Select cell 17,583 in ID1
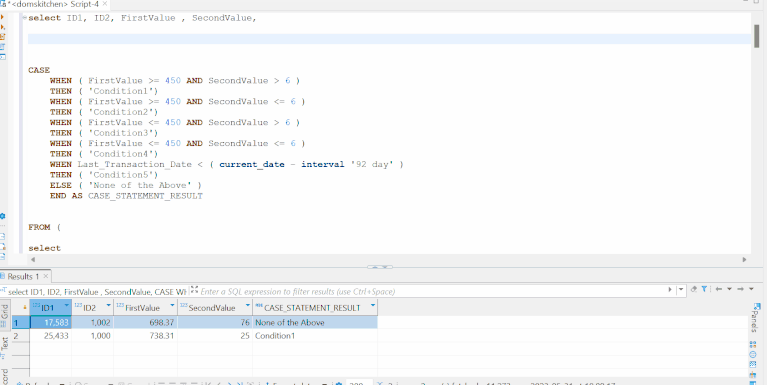767x385 pixels. (51, 322)
